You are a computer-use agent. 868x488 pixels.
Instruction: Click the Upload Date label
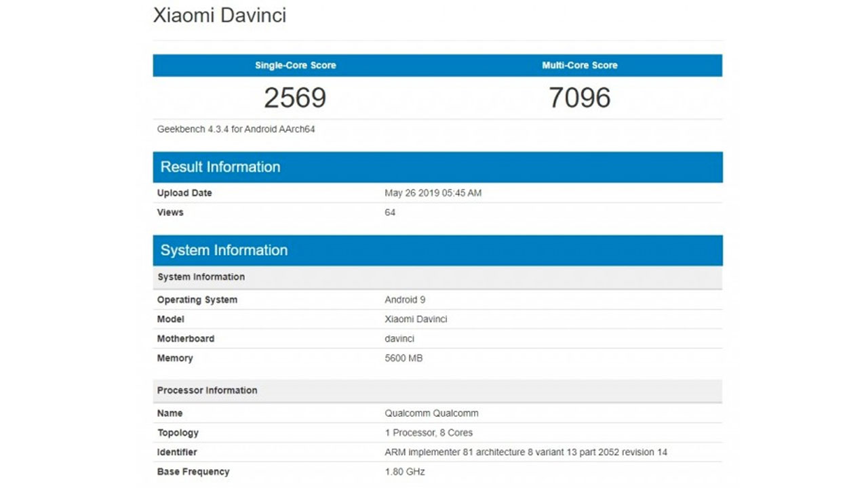(x=184, y=193)
